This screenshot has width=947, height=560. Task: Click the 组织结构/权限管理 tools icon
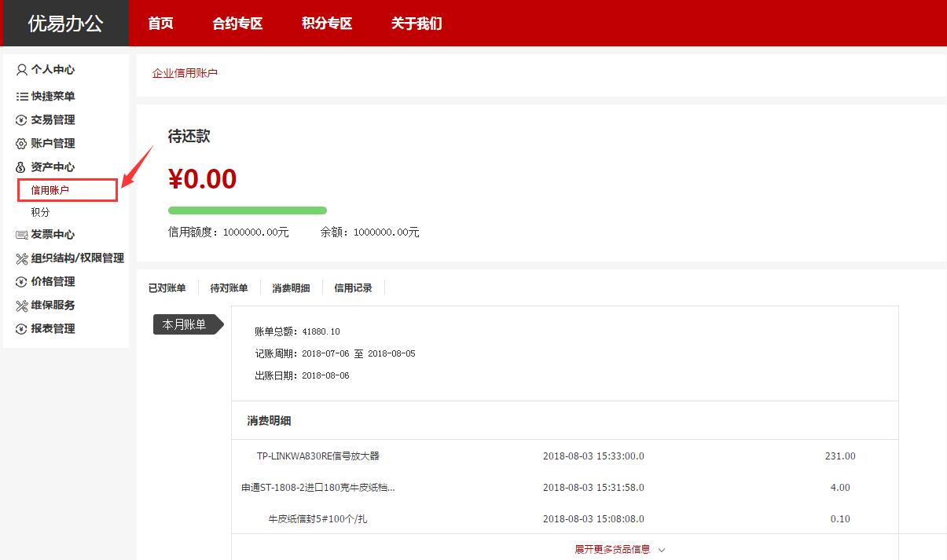(x=22, y=258)
